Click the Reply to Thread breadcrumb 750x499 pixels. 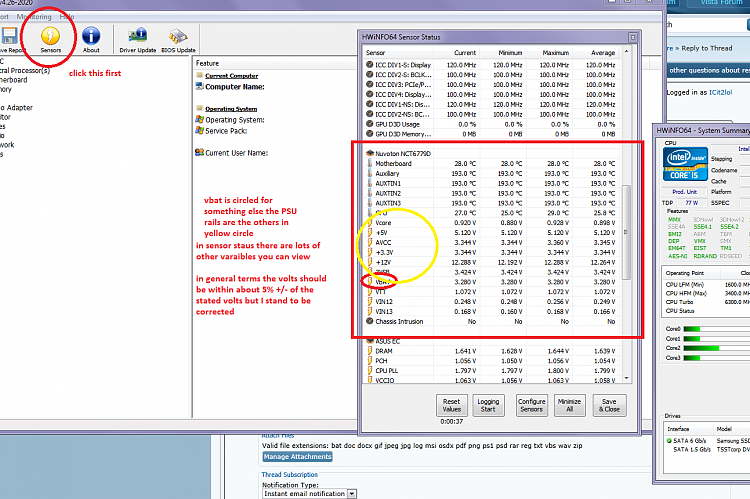pyautogui.click(x=707, y=48)
